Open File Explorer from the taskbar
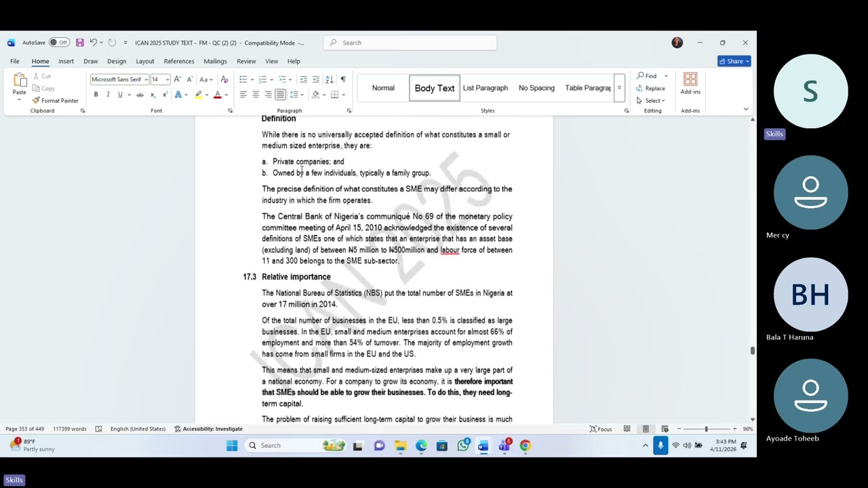 [401, 445]
